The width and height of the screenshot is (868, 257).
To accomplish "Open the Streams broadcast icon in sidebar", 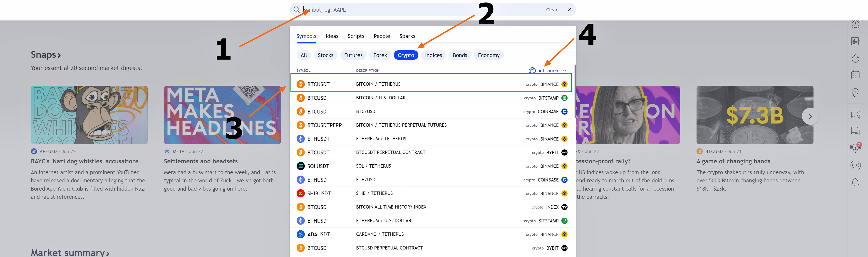I will (x=855, y=165).
